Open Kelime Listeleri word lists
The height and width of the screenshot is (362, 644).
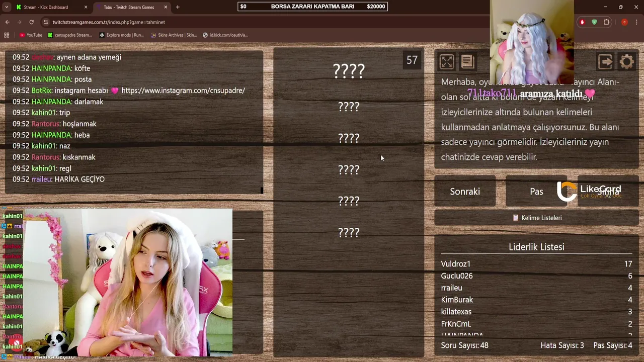tap(536, 218)
